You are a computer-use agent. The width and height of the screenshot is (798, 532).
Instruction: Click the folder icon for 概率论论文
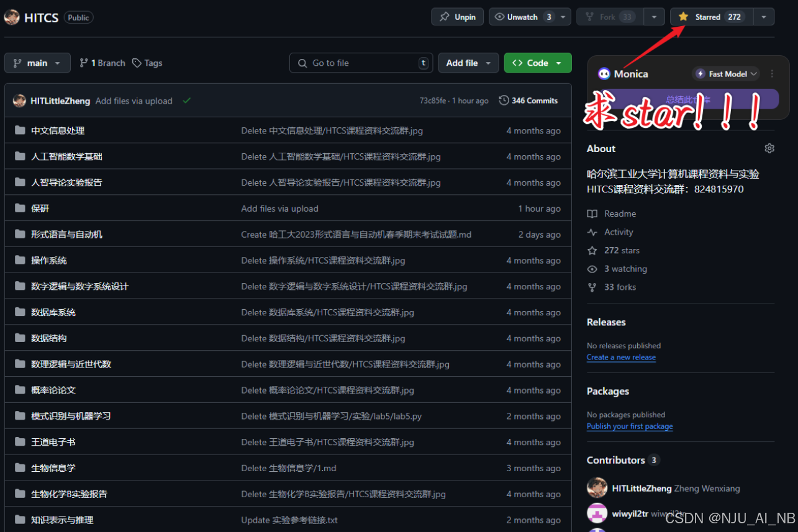tap(20, 390)
